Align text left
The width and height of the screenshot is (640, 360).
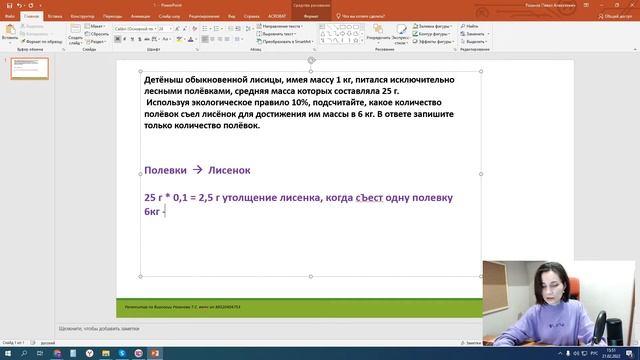tap(205, 39)
